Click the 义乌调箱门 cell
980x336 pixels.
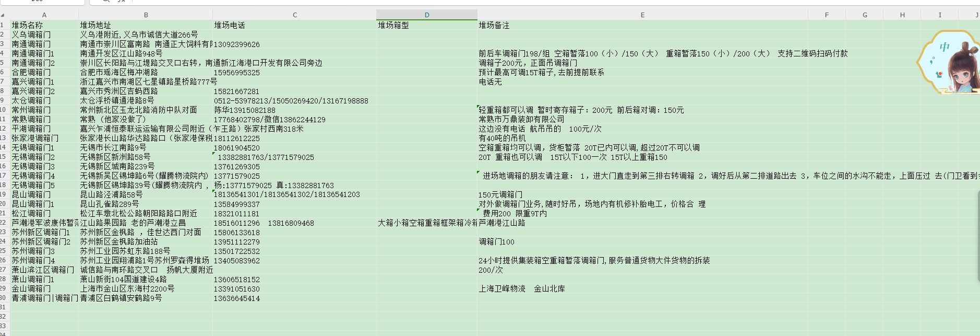44,34
